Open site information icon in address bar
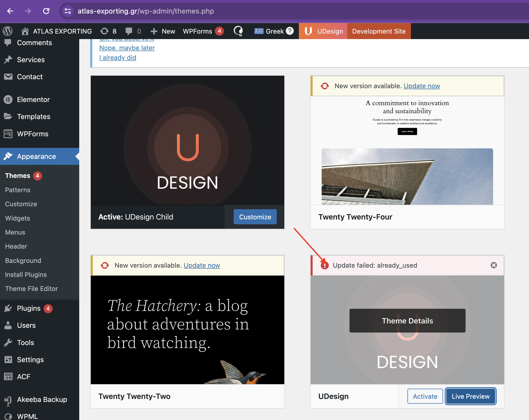This screenshot has height=420, width=529. pos(68,11)
